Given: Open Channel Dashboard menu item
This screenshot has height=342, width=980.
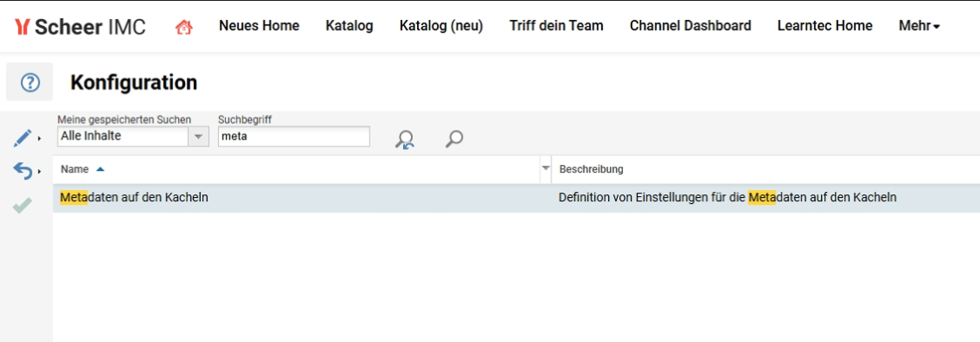Looking at the screenshot, I should (691, 26).
